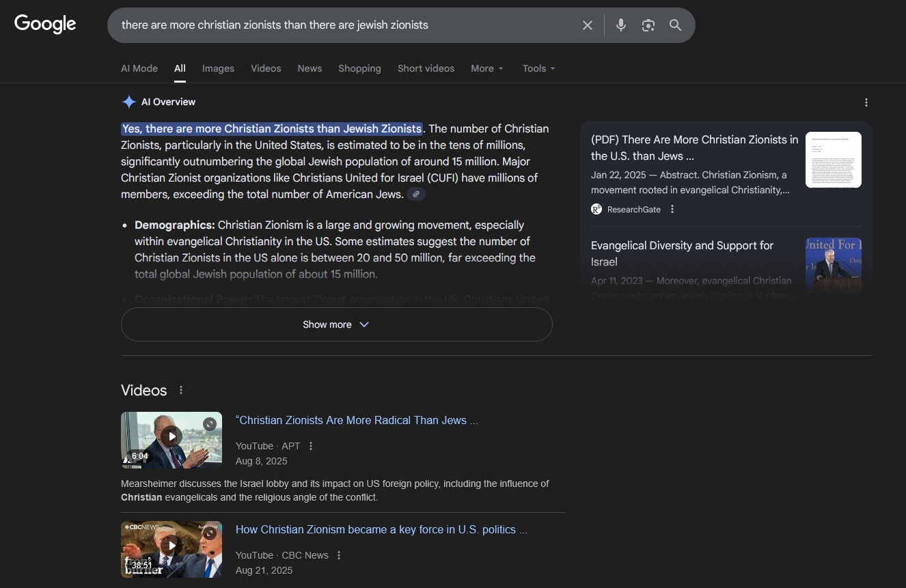The height and width of the screenshot is (588, 906).
Task: Expand AI Overview with Show more
Action: pyautogui.click(x=336, y=324)
